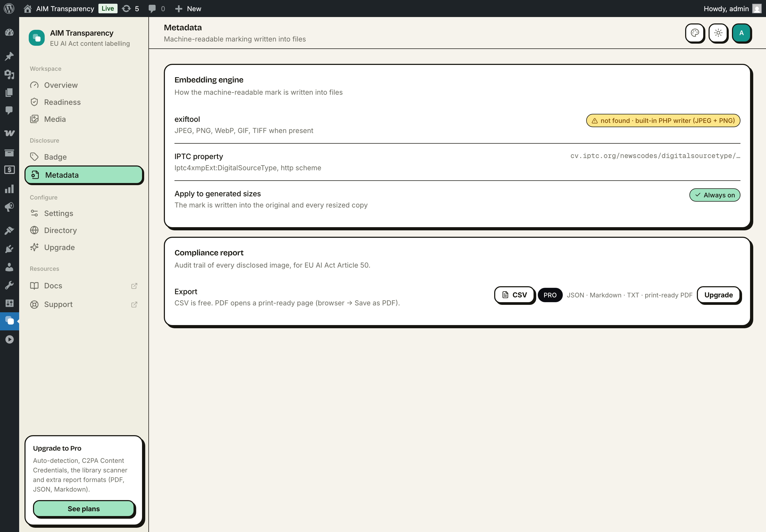Open Docs external link
The width and height of the screenshot is (766, 532).
point(84,286)
